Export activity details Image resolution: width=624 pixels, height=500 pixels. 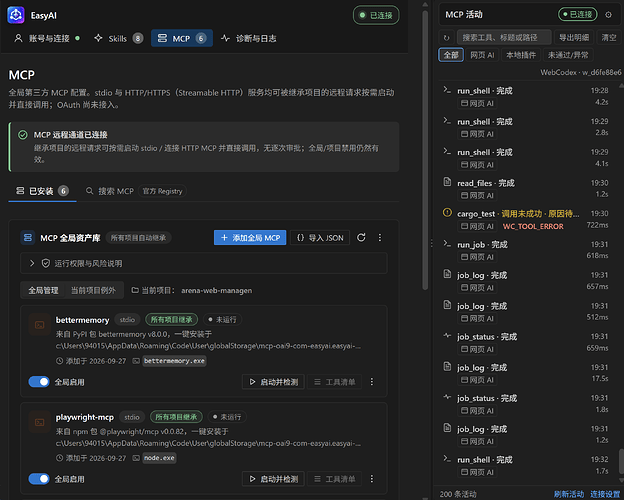click(x=573, y=37)
